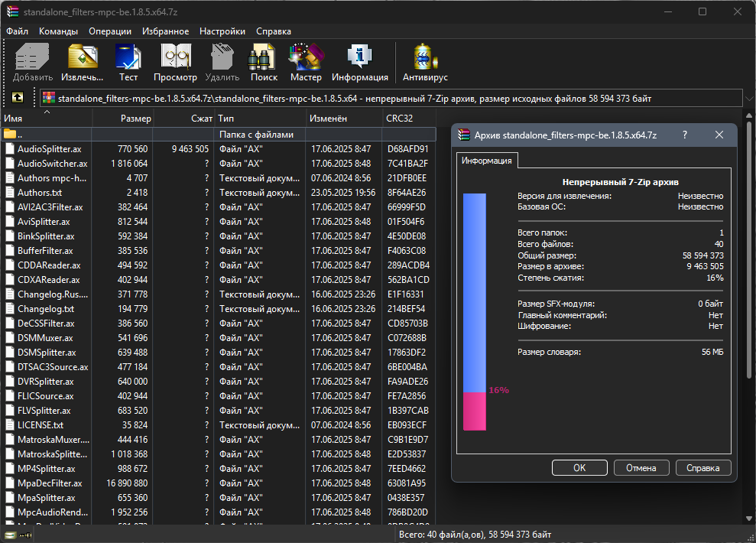Image resolution: width=756 pixels, height=543 pixels.
Task: Select BufferFilter.ax file row
Action: pos(218,251)
